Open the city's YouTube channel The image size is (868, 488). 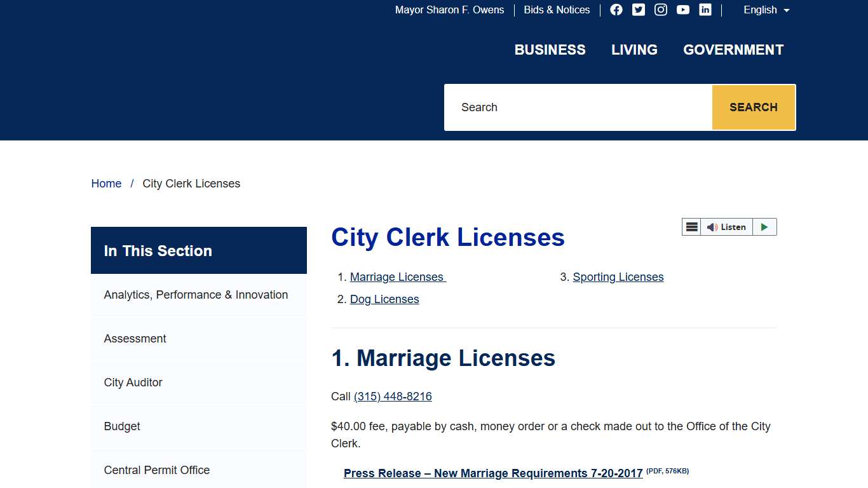pyautogui.click(x=682, y=10)
